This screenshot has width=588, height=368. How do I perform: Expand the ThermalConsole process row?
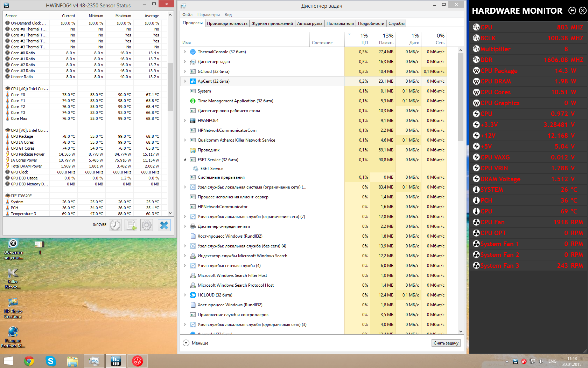[x=185, y=52]
